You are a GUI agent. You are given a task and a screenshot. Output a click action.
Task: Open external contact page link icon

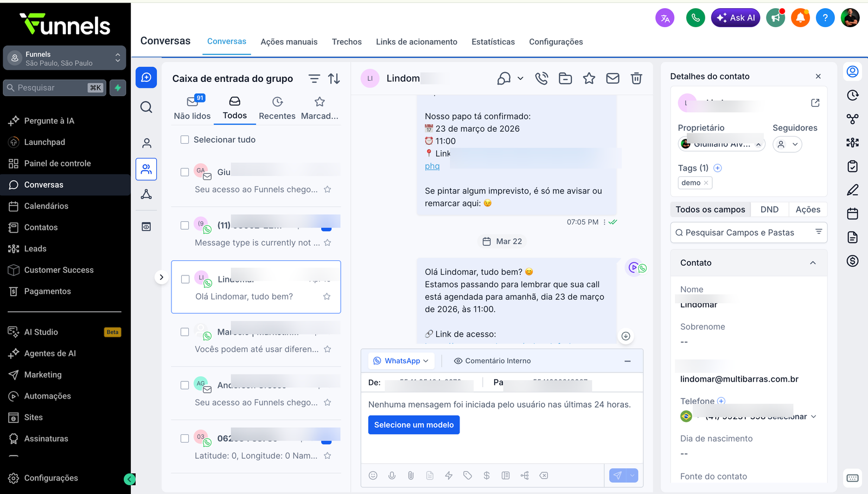(x=815, y=102)
